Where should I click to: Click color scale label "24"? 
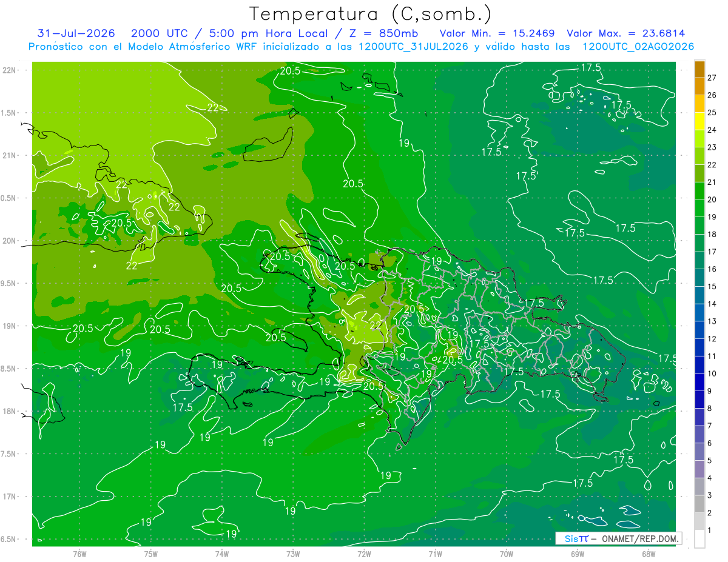pos(712,130)
